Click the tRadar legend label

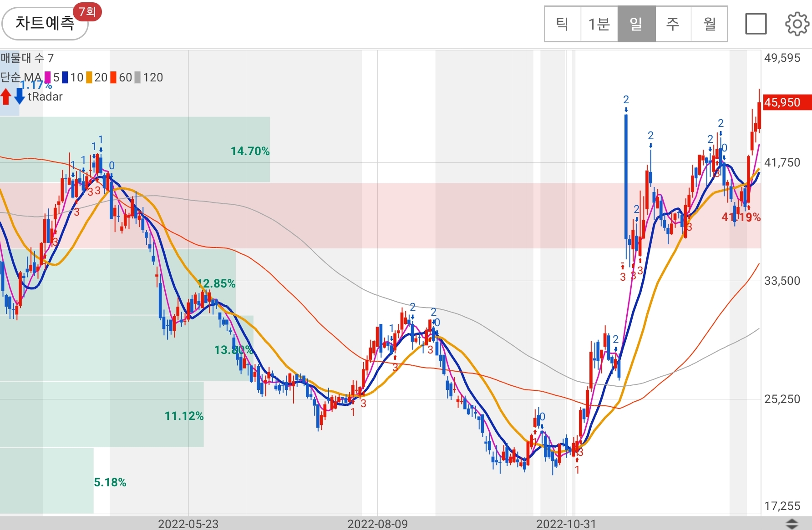coord(45,96)
